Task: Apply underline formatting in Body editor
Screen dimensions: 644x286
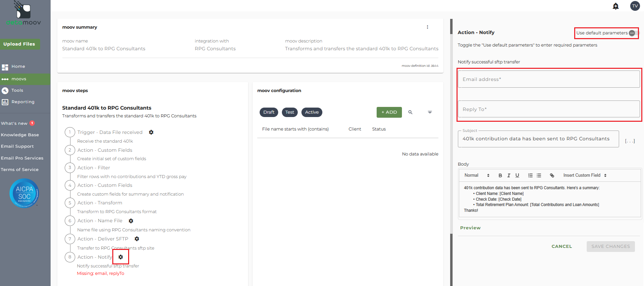Action: tap(517, 175)
